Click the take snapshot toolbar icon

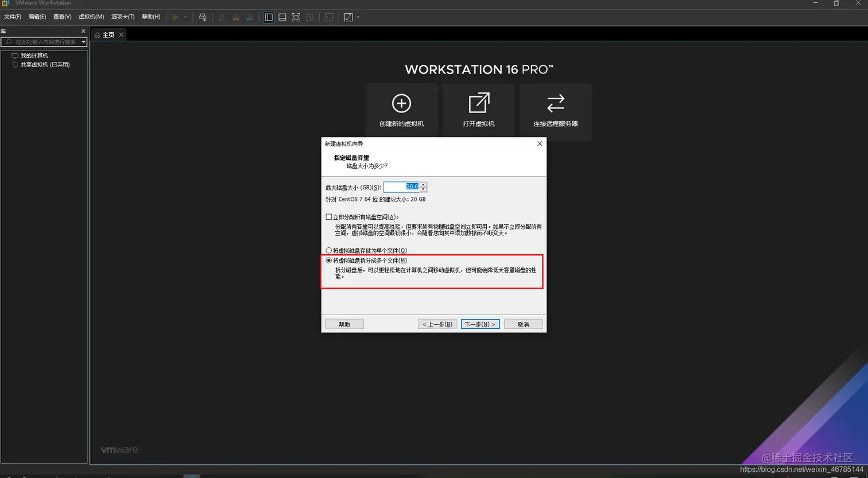[222, 17]
